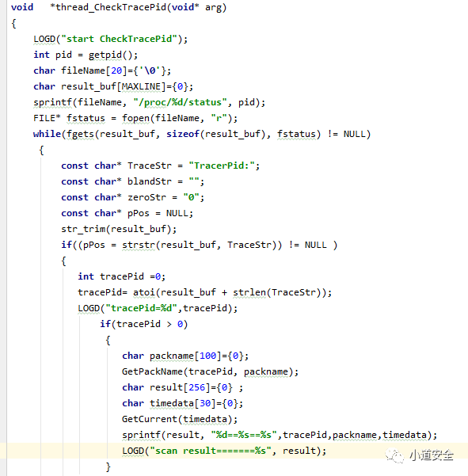Click the int tracePid =0 line
Viewport: 468px width, 476px height.
coord(122,276)
